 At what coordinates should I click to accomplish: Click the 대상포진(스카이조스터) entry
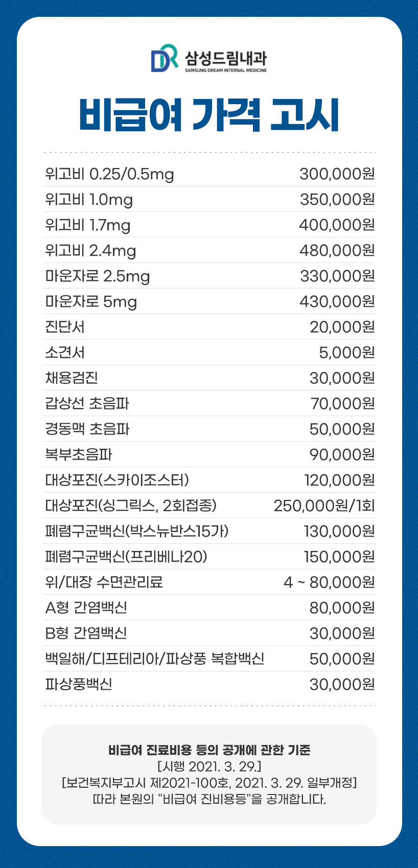click(x=117, y=480)
